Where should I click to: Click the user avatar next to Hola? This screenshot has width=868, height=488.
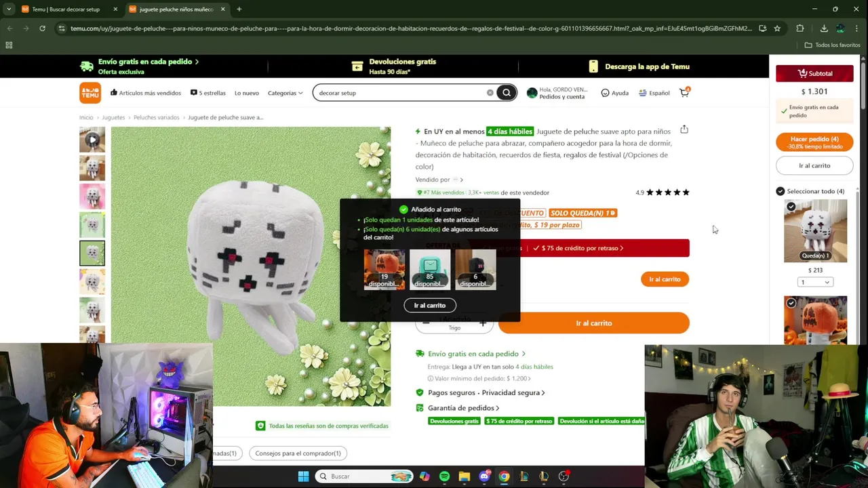[x=532, y=93]
